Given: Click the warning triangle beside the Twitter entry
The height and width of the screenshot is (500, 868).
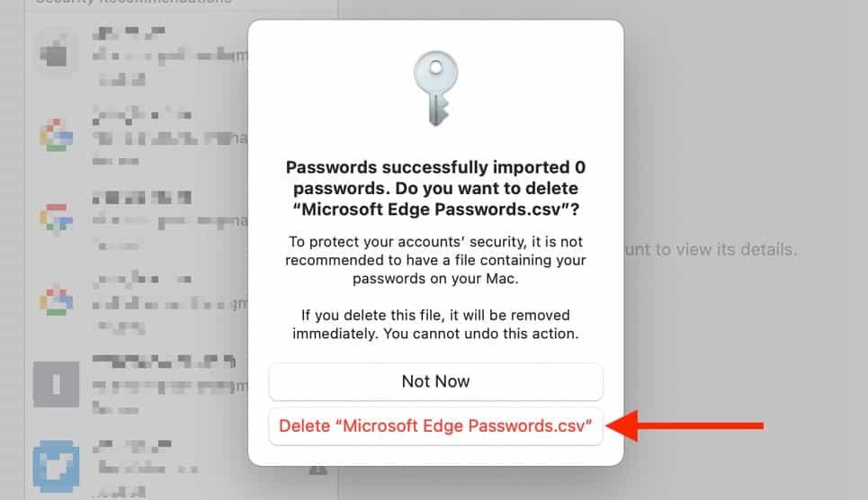Looking at the screenshot, I should (318, 468).
